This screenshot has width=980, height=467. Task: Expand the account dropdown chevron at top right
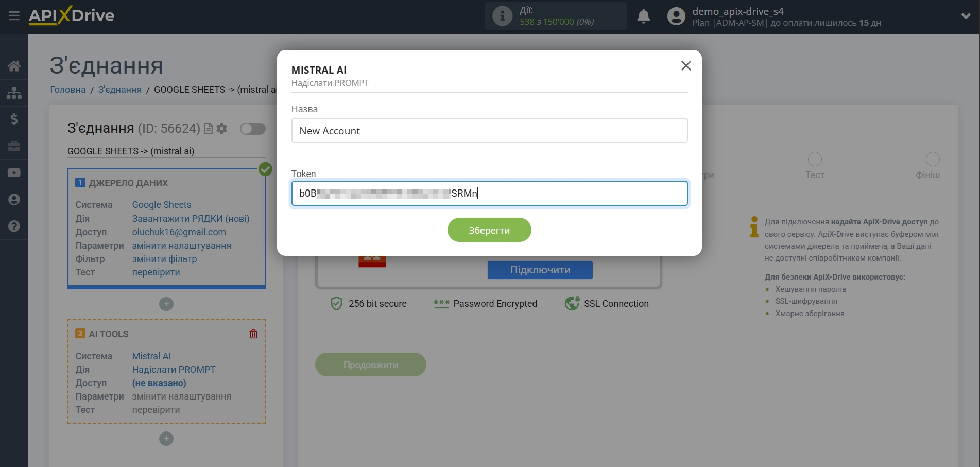966,16
